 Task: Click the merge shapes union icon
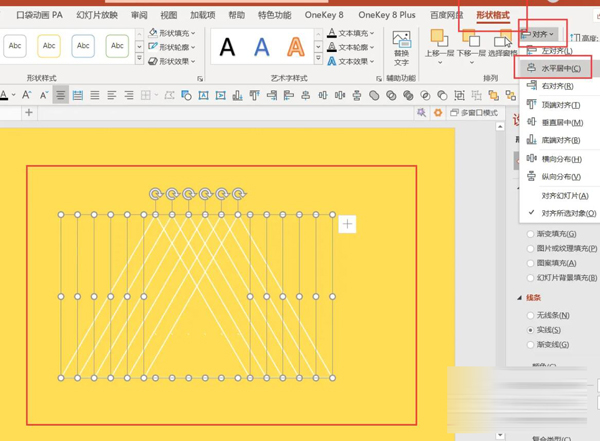pyautogui.click(x=374, y=95)
